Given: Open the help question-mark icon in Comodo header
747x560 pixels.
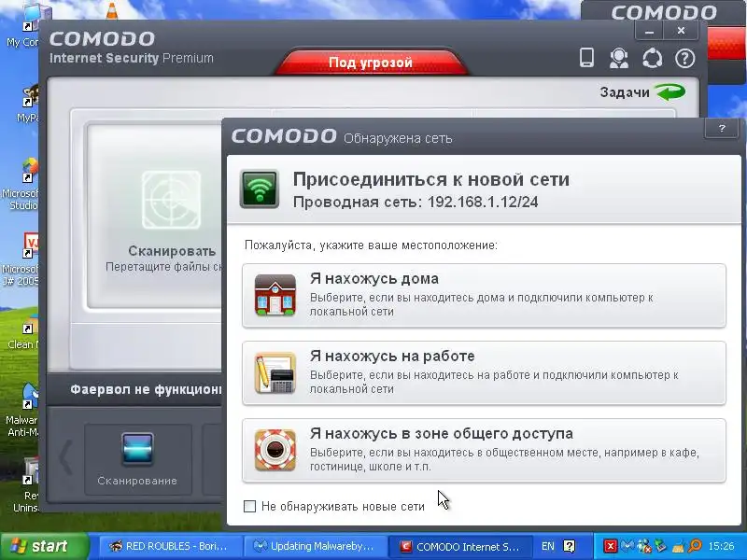Looking at the screenshot, I should 685,59.
